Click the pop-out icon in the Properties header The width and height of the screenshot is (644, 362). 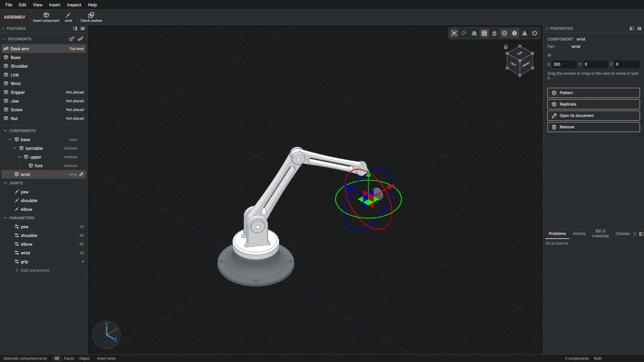639,28
